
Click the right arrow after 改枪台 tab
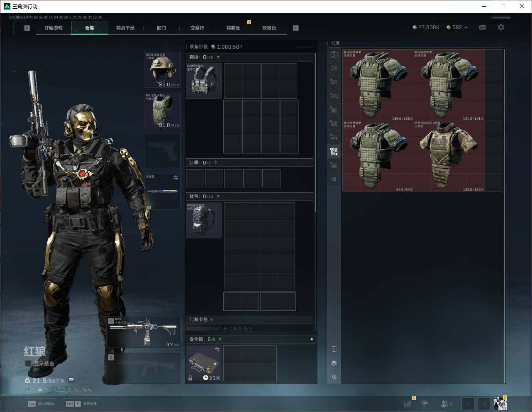coord(295,28)
